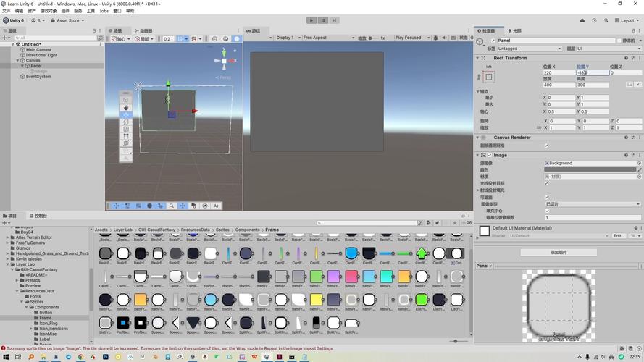Toggle the Fill Center checkbox

(547, 211)
